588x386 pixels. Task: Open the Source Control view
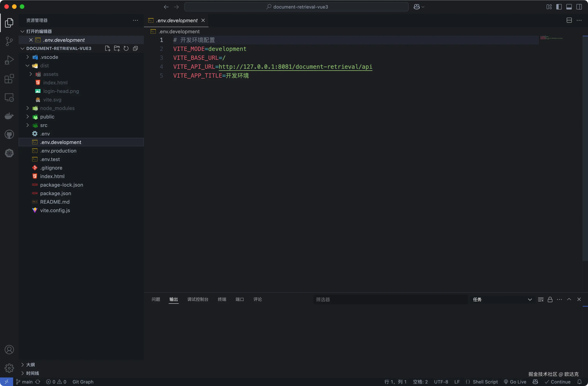[9, 41]
